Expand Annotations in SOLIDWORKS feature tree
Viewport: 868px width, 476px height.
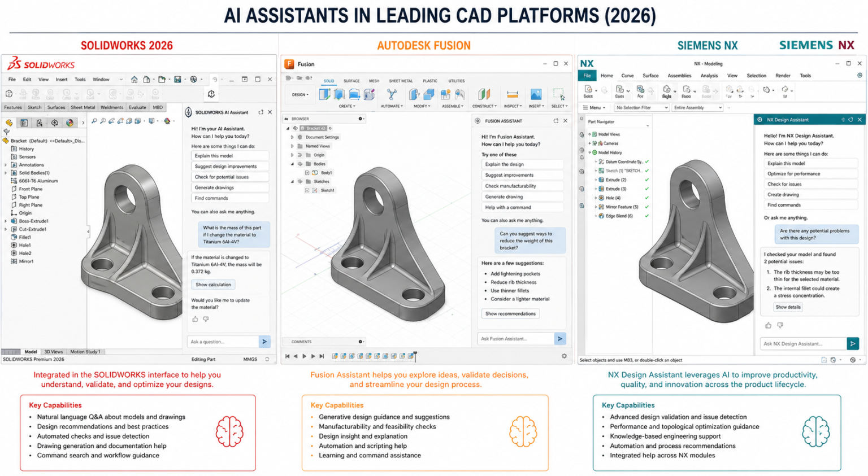[6, 165]
